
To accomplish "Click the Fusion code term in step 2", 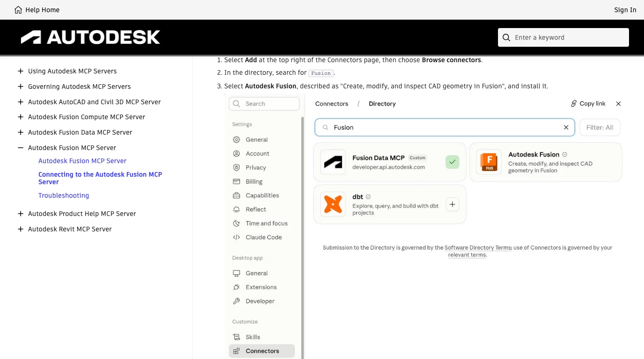I will tap(321, 73).
